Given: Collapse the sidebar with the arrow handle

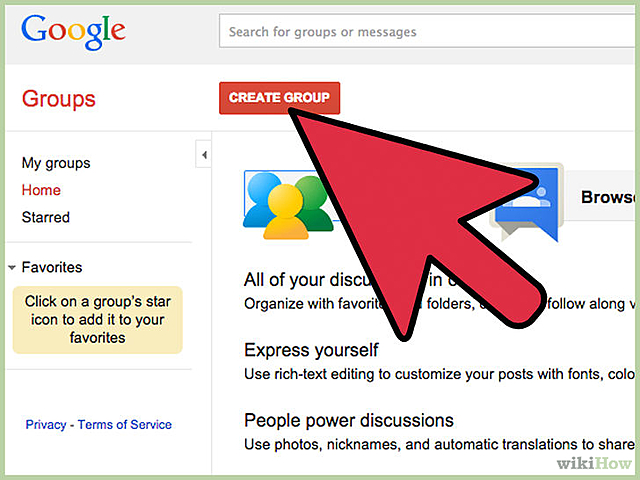Looking at the screenshot, I should coord(204,154).
